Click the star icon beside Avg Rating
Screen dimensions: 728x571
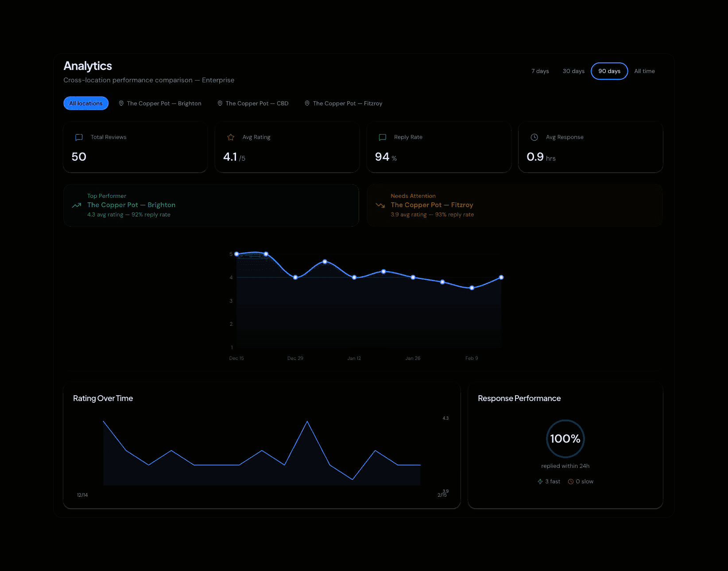(231, 137)
